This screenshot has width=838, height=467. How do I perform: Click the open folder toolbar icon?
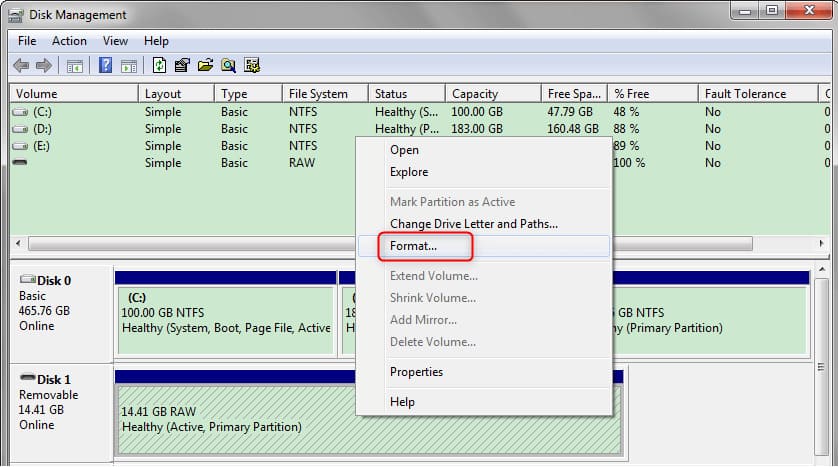tap(205, 66)
